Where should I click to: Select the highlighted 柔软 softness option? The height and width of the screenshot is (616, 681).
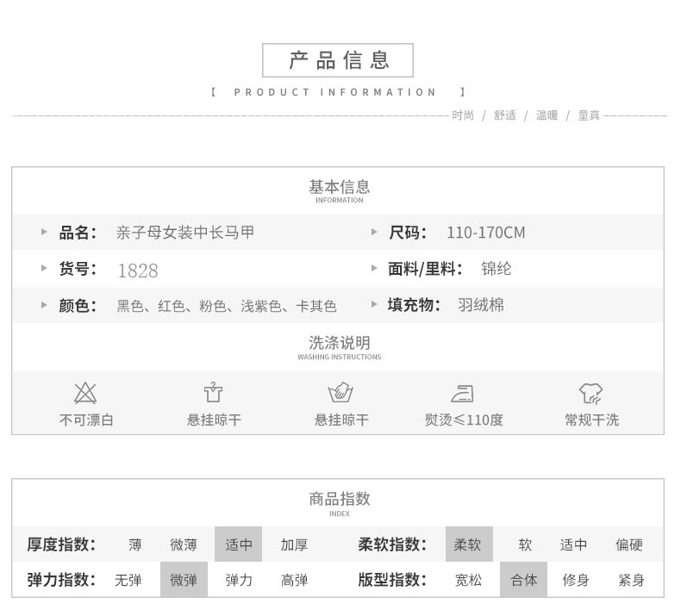click(468, 544)
